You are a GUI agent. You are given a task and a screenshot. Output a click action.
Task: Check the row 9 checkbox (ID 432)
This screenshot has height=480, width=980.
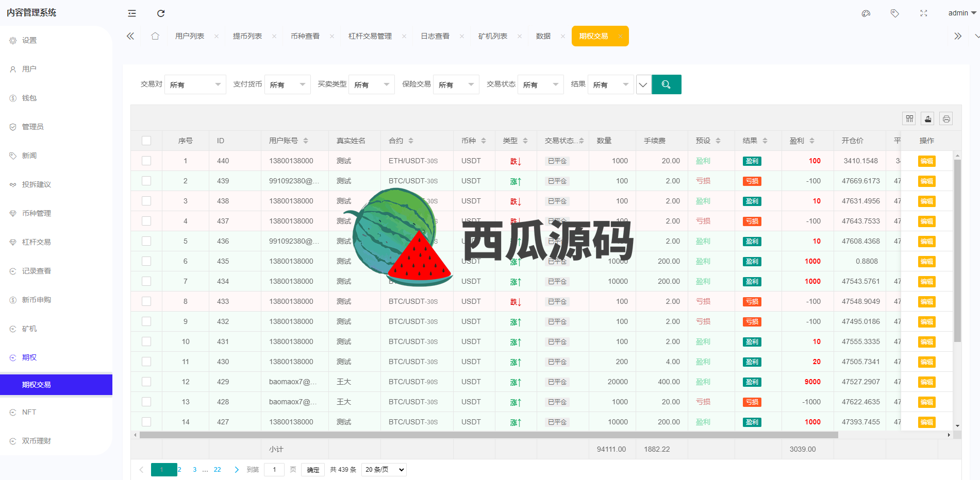(x=146, y=321)
